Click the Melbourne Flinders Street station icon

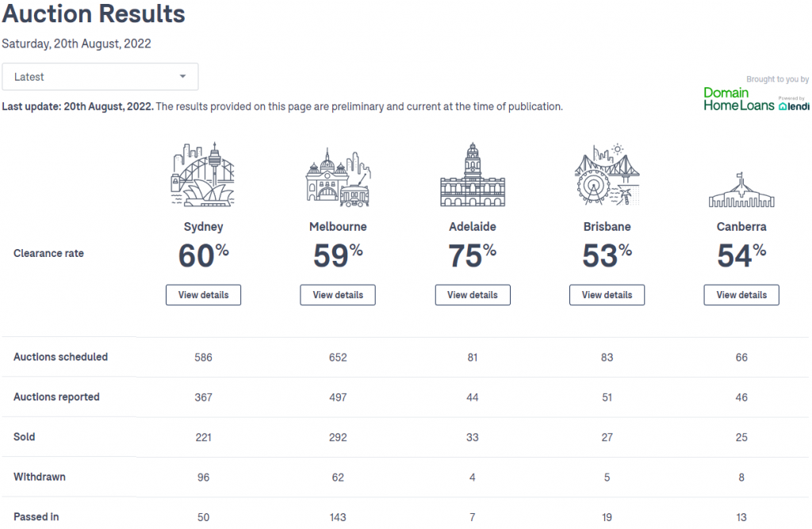pos(338,177)
